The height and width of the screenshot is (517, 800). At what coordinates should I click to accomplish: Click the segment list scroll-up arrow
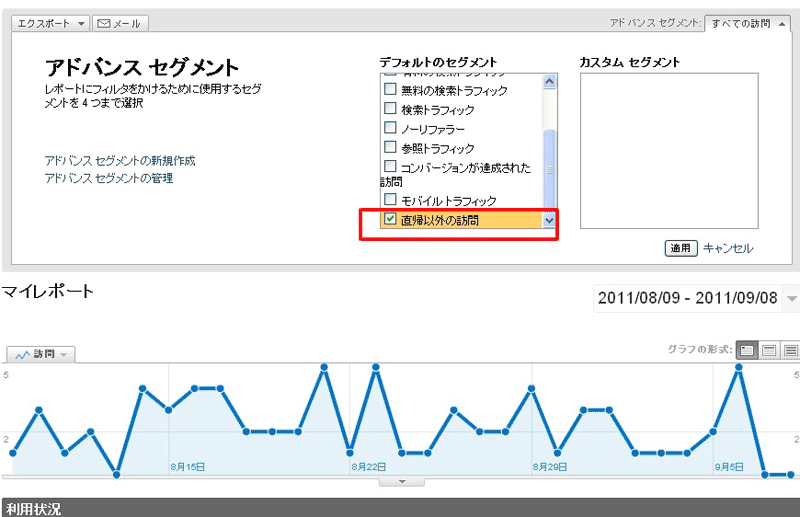(548, 78)
